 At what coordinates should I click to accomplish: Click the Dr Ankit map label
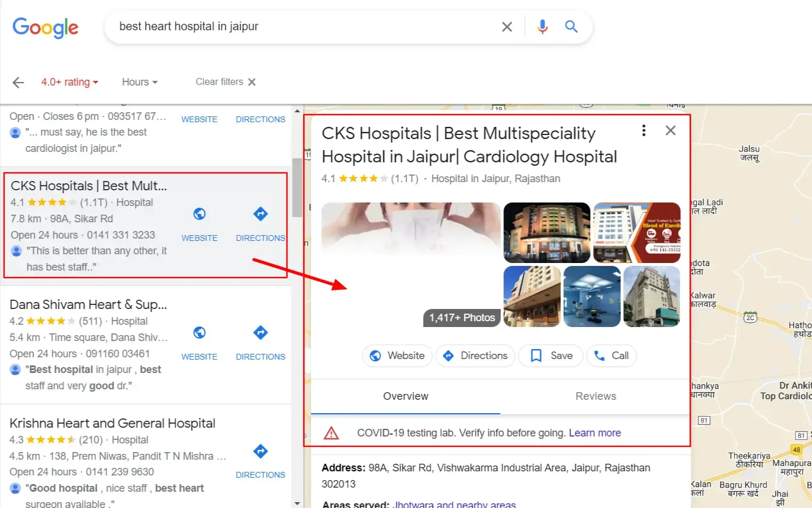click(x=787, y=390)
